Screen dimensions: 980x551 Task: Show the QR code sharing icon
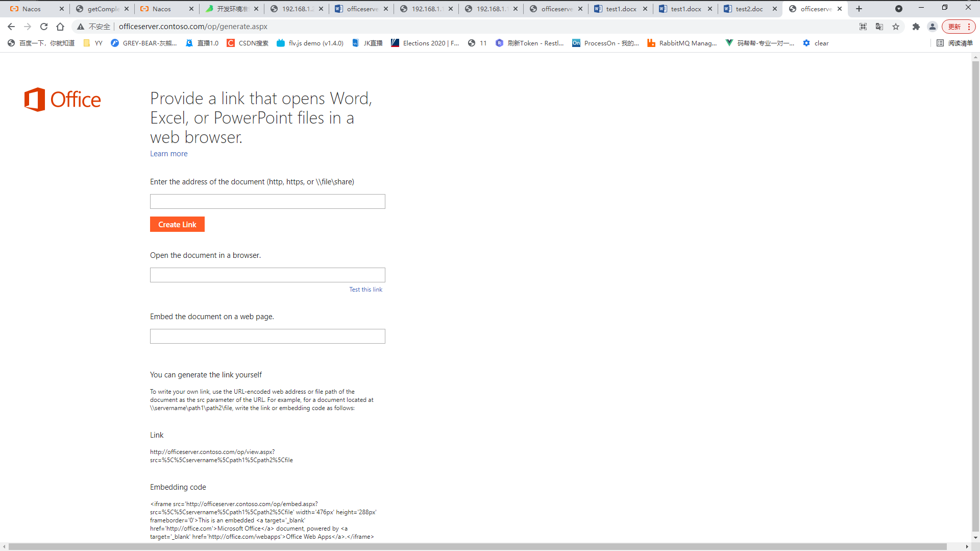click(x=863, y=27)
